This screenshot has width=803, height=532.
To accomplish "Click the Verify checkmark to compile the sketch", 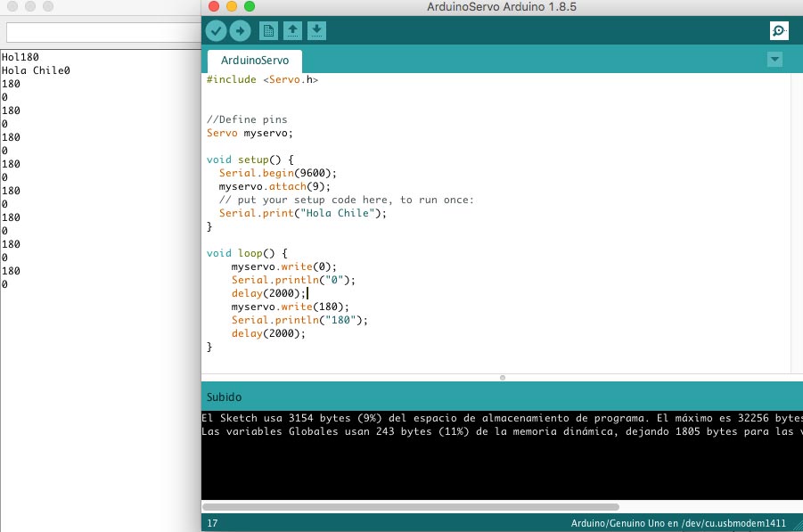I will click(x=216, y=30).
